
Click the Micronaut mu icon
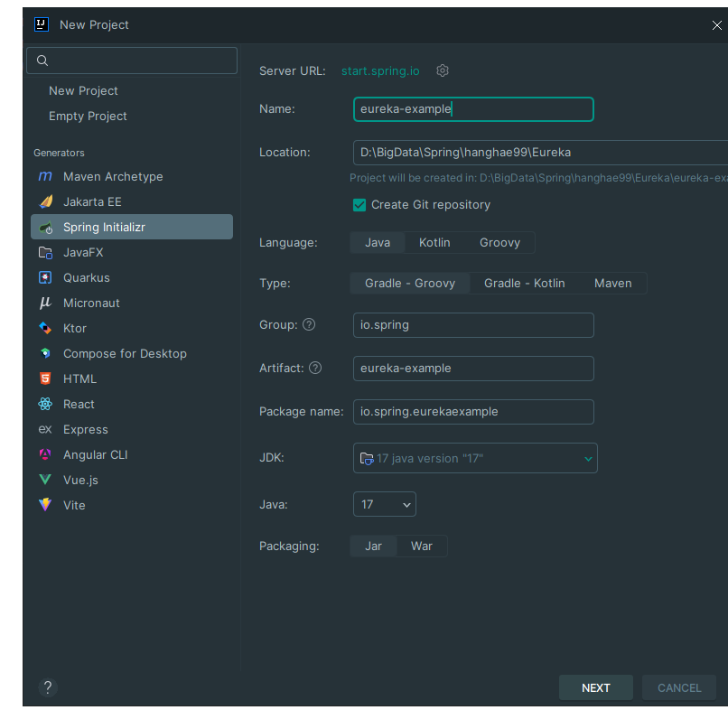click(x=45, y=303)
